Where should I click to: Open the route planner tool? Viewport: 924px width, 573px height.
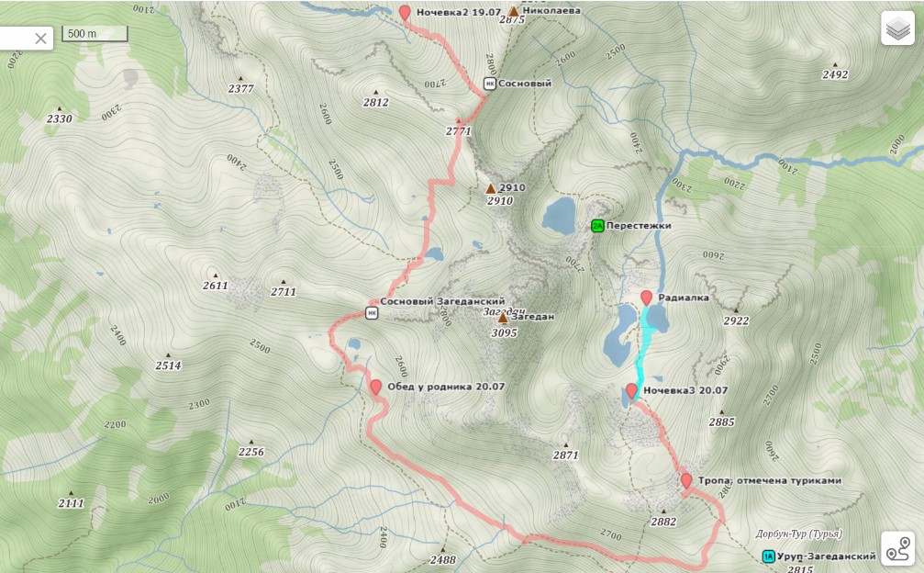[x=897, y=549]
